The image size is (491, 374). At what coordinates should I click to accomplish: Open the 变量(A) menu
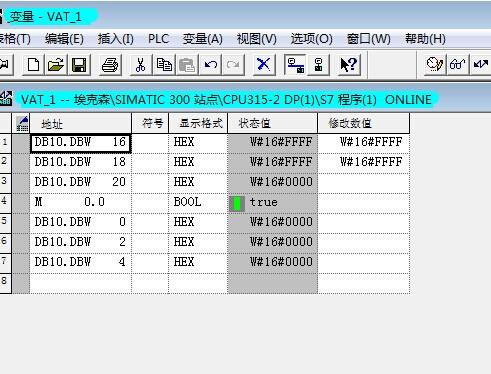(203, 39)
